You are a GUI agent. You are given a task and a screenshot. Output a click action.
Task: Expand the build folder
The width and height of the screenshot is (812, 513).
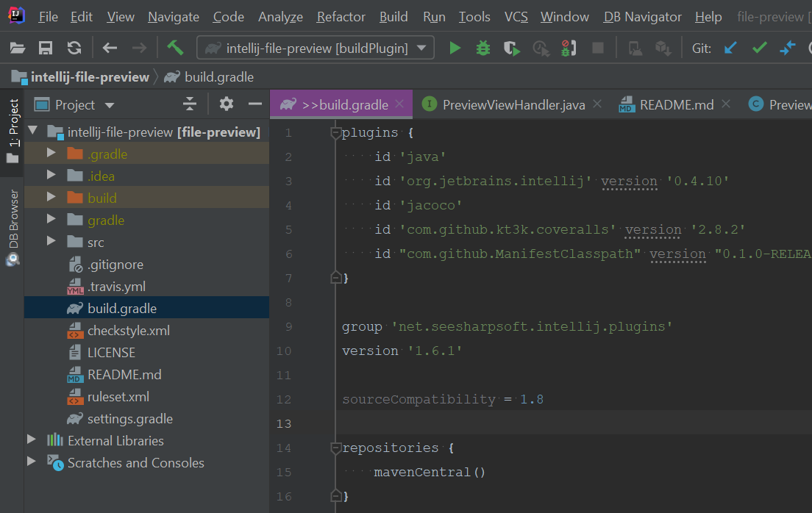(51, 197)
